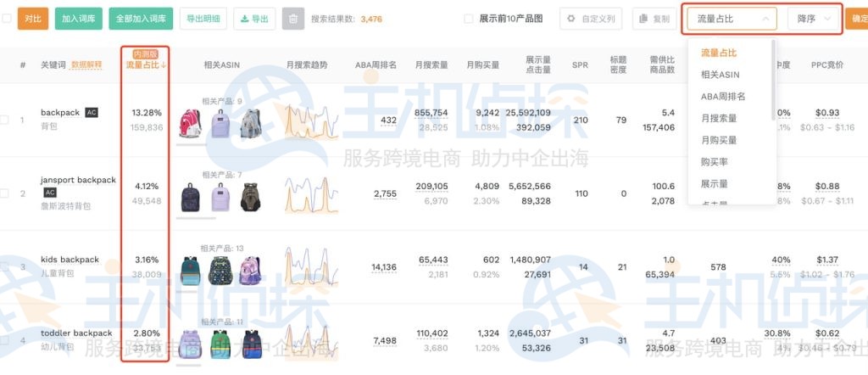This screenshot has height=375, width=868.
Task: Choose 月搜索量 in the dropdown list
Action: coord(719,118)
